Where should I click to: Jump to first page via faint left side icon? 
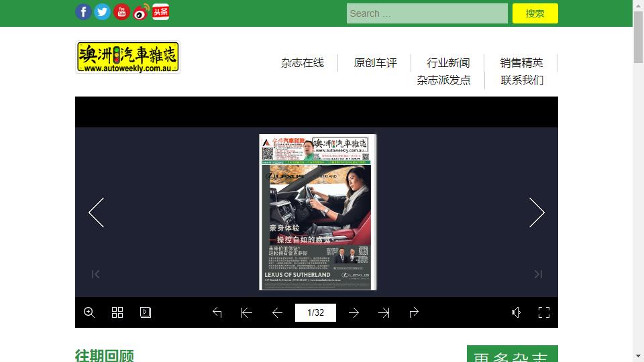(x=95, y=274)
